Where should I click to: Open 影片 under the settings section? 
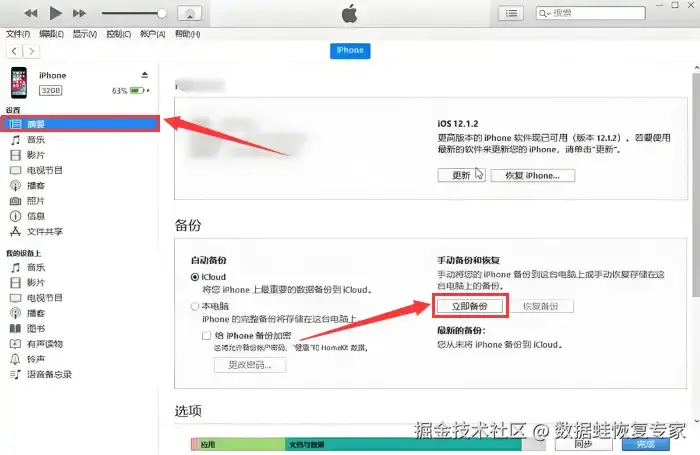tap(36, 155)
